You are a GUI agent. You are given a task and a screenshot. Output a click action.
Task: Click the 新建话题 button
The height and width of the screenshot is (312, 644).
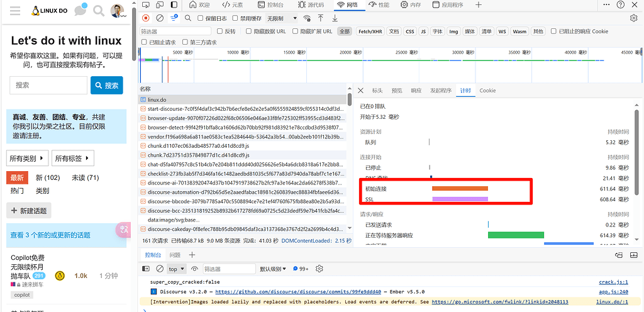[29, 211]
